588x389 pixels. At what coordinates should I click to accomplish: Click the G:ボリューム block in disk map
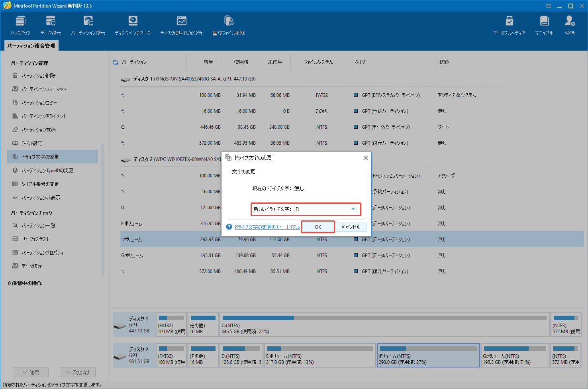[514, 355]
